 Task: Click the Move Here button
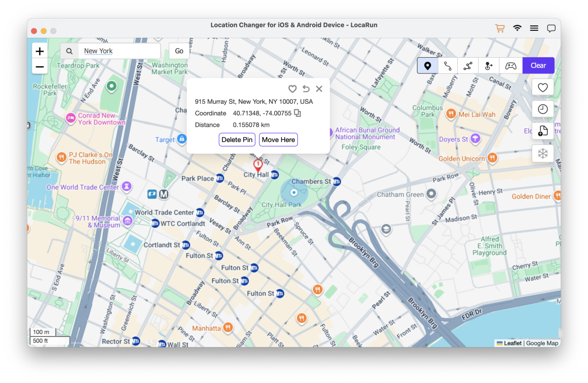pyautogui.click(x=278, y=140)
